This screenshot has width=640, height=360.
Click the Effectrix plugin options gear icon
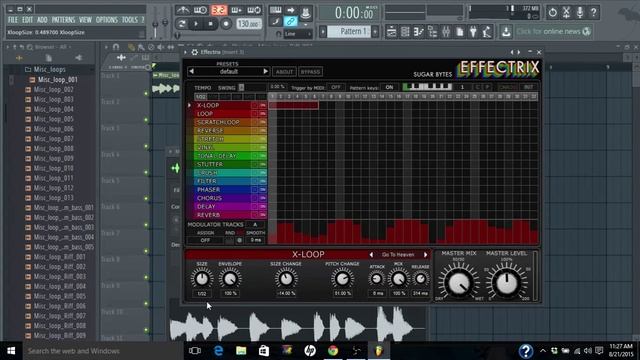[195, 52]
